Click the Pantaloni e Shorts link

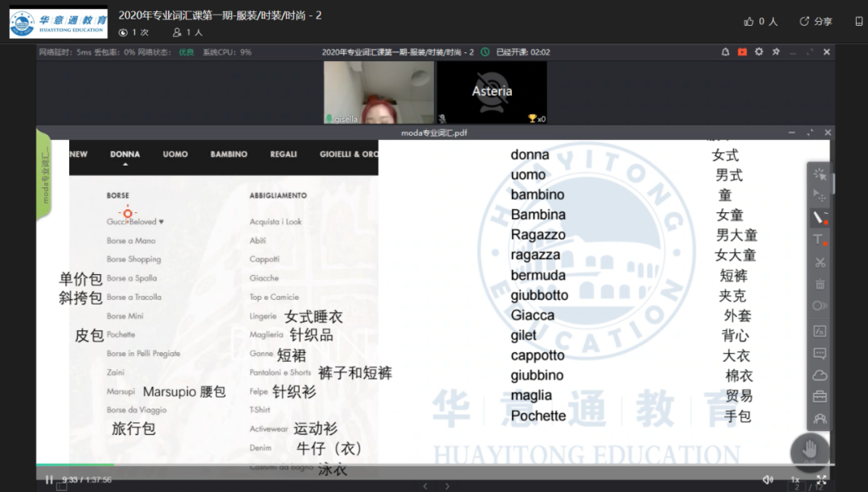280,372
